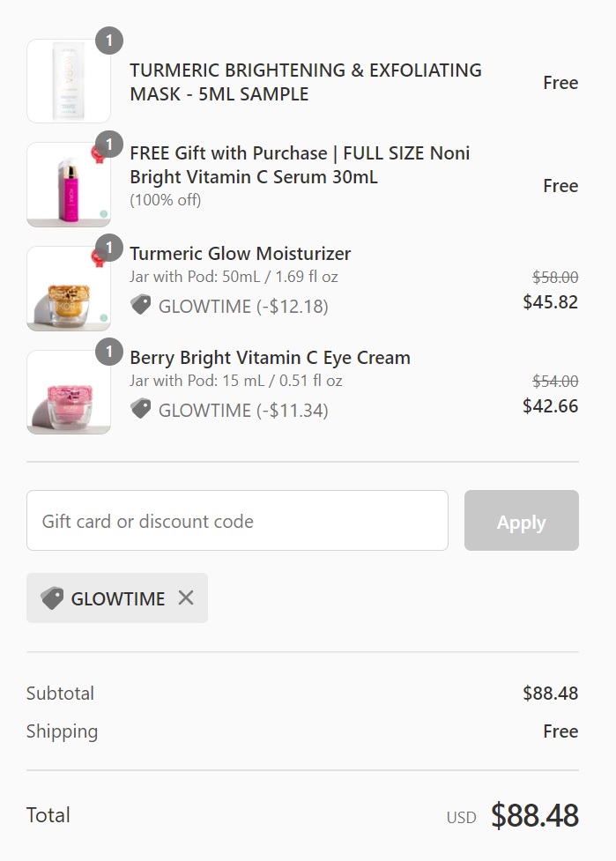Click the Berry Bright Vitamin C Eye Cream name
This screenshot has width=616, height=861.
coord(270,358)
